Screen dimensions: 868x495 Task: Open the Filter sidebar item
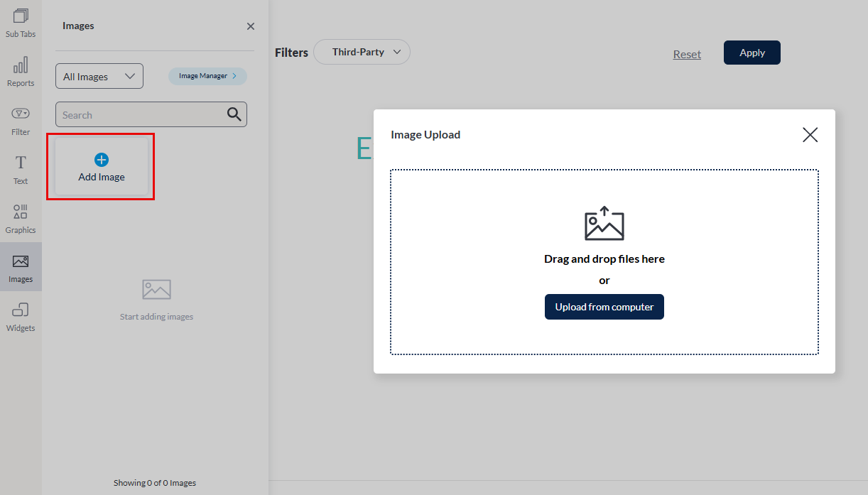[x=21, y=121]
